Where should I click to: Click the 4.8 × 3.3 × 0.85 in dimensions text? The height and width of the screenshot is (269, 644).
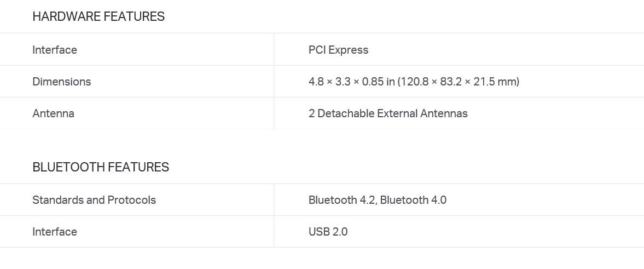click(x=352, y=82)
